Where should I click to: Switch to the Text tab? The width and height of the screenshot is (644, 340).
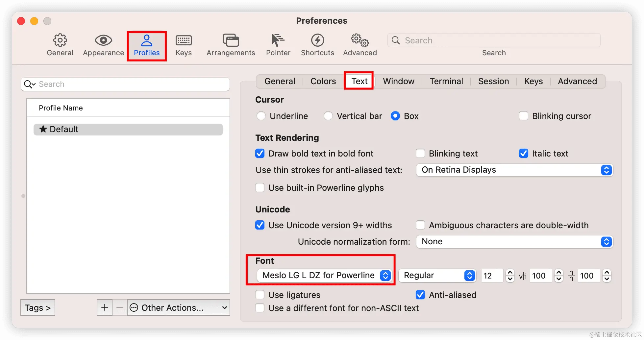(x=359, y=81)
